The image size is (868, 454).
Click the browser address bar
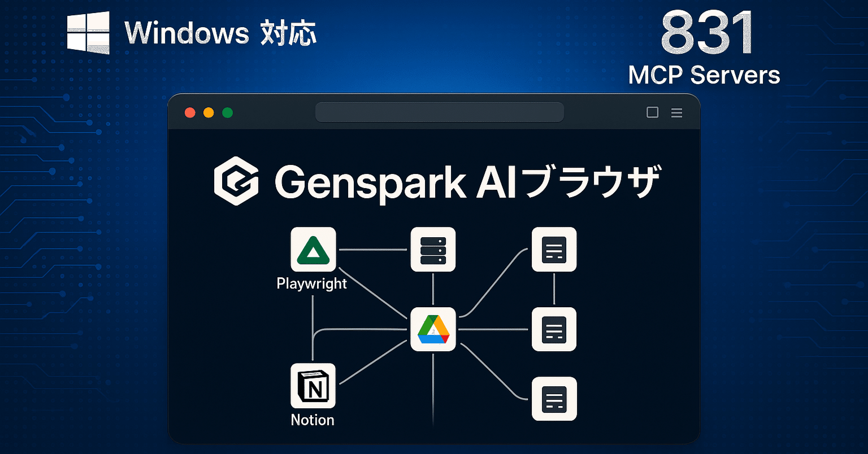click(439, 112)
